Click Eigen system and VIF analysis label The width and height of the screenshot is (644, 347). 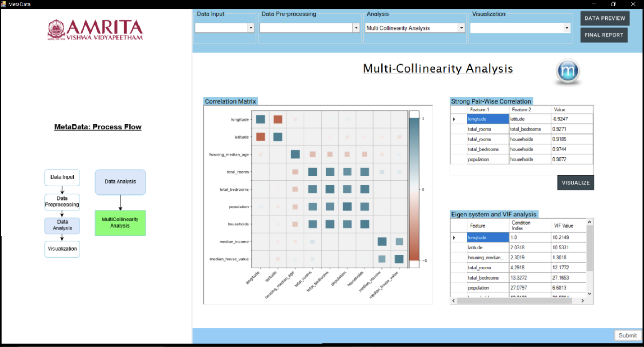tap(494, 214)
